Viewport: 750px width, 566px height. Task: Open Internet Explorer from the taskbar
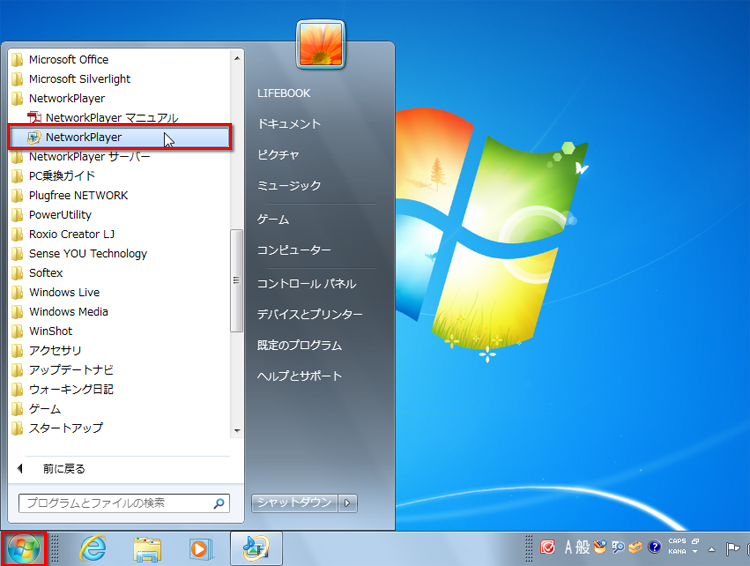click(93, 549)
